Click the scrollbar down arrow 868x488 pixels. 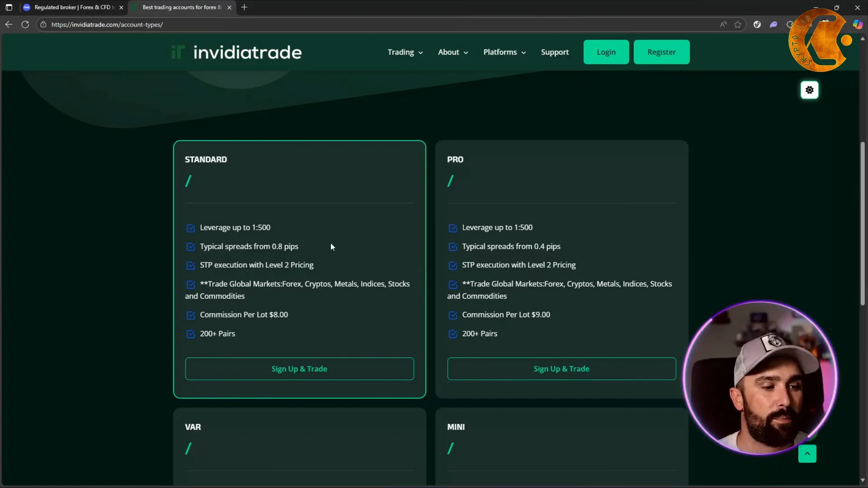pos(863,480)
